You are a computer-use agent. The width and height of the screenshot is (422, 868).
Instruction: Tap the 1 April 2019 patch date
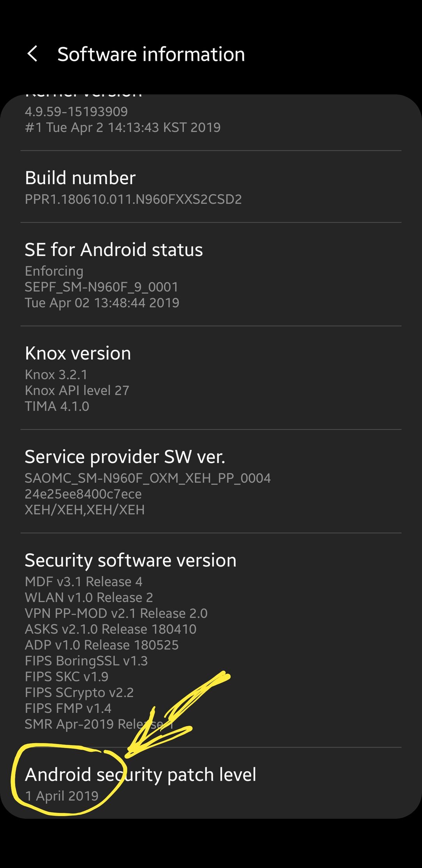coord(62,796)
